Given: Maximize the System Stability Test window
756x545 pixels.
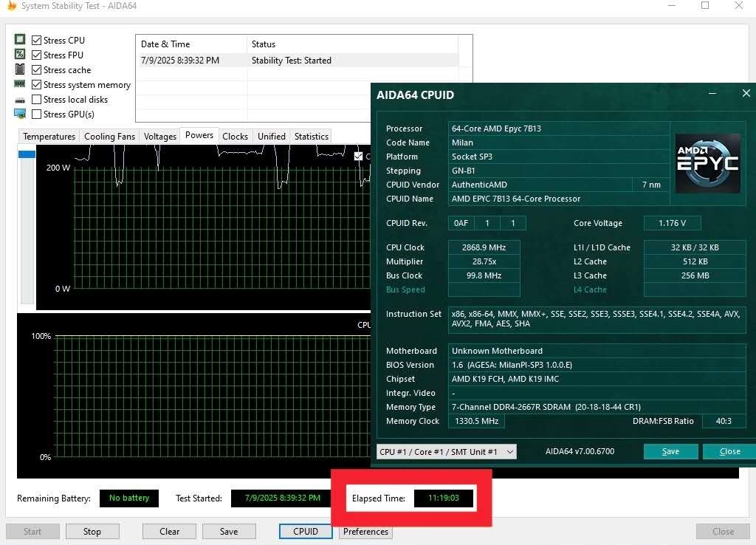Looking at the screenshot, I should click(705, 5).
